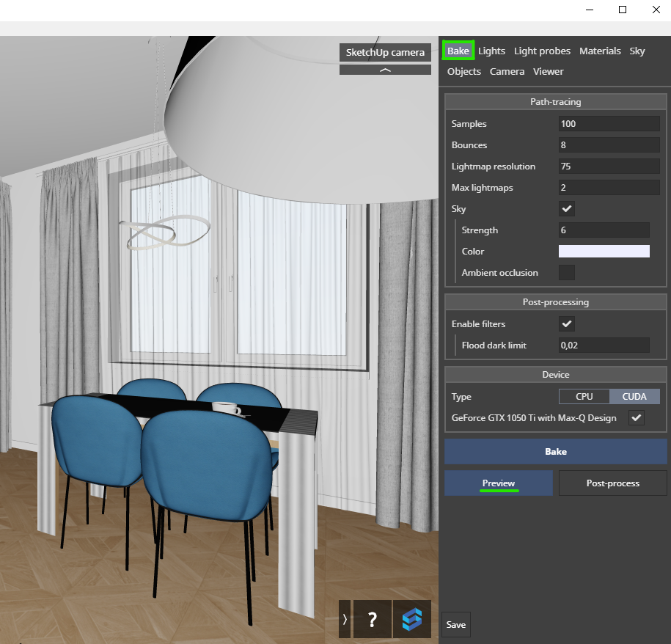Toggle the Sky checkbox
The image size is (671, 644).
(x=567, y=209)
